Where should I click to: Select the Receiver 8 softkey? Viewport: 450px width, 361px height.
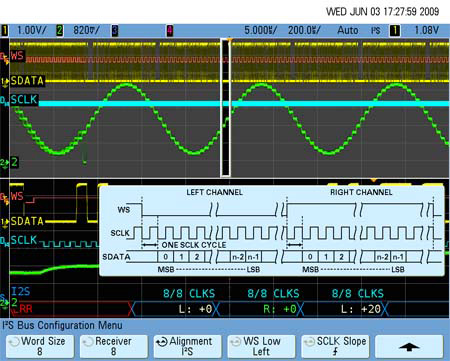tap(114, 346)
